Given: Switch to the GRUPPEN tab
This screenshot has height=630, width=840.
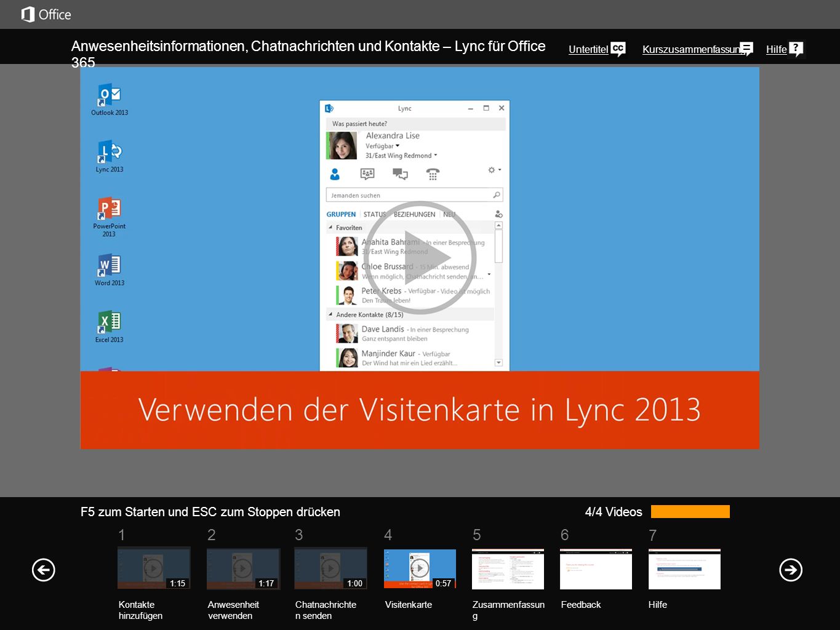Looking at the screenshot, I should click(341, 214).
